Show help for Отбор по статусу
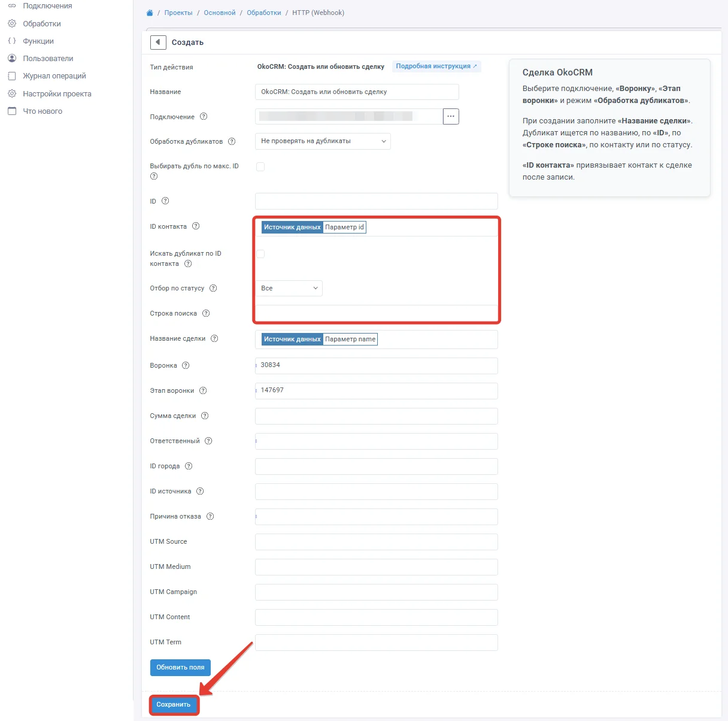The height and width of the screenshot is (721, 728). [213, 288]
